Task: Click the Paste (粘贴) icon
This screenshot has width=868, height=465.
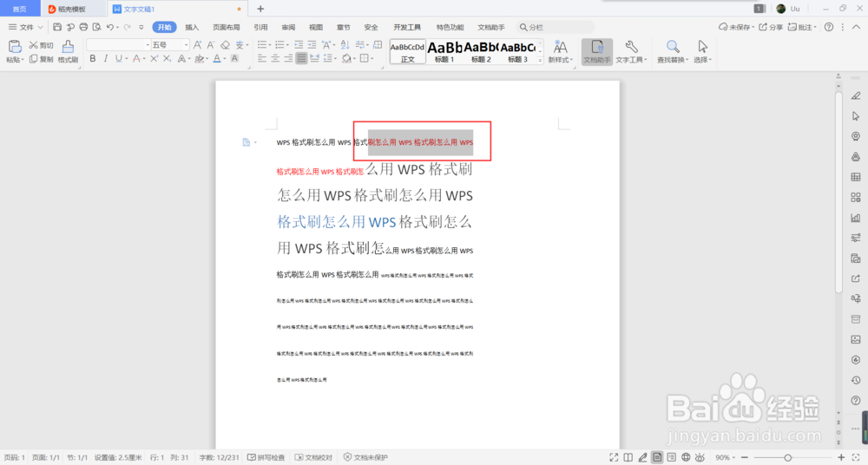Action: (x=15, y=47)
